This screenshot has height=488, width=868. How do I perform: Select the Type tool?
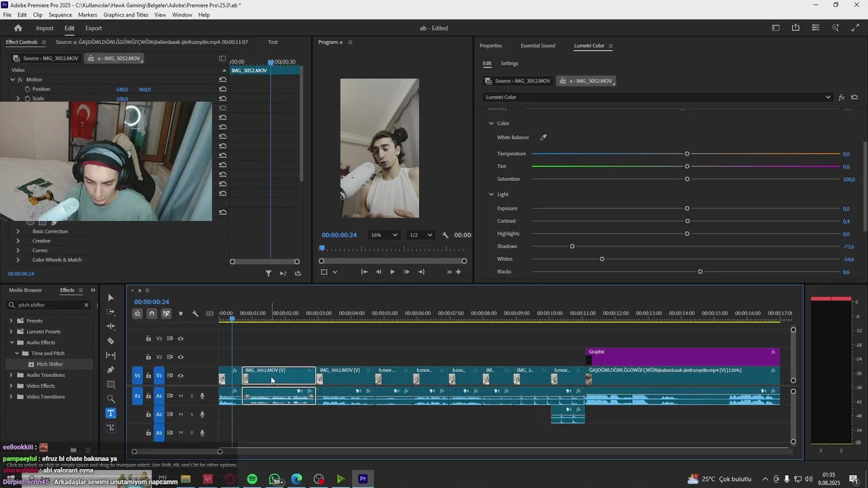click(x=111, y=413)
